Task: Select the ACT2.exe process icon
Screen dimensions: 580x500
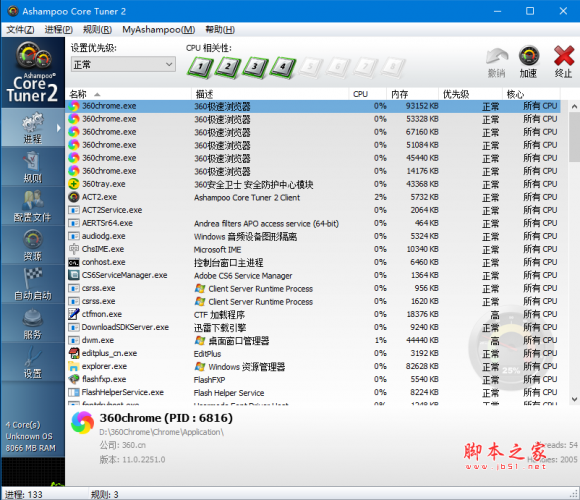Action: (74, 197)
